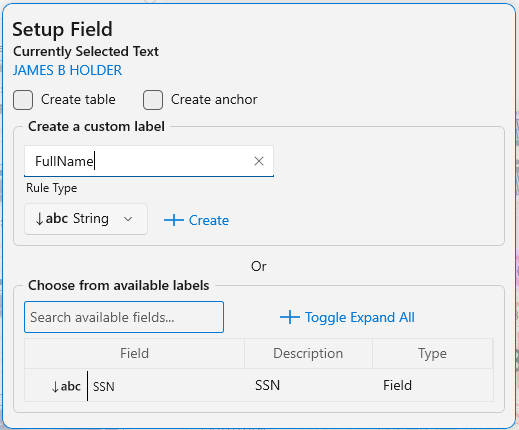Screen dimensions: 519x430
Task: Sort by the Field column header
Action: [134, 353]
